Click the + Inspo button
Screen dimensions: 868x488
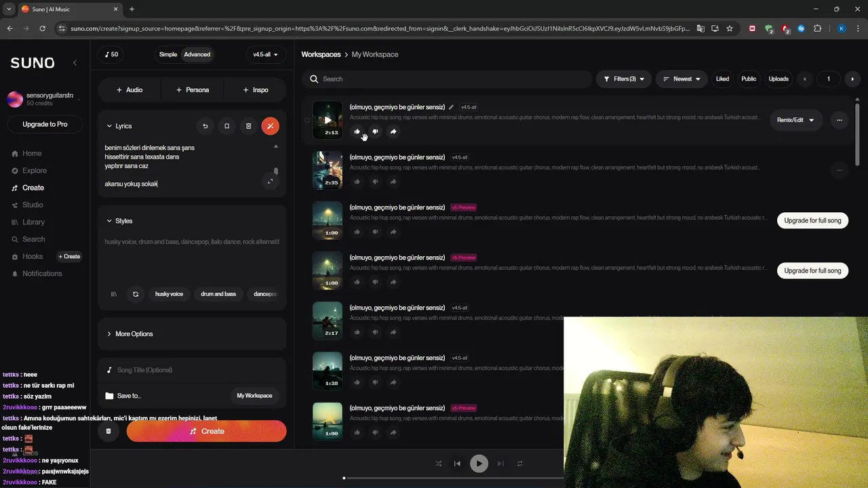[255, 89]
